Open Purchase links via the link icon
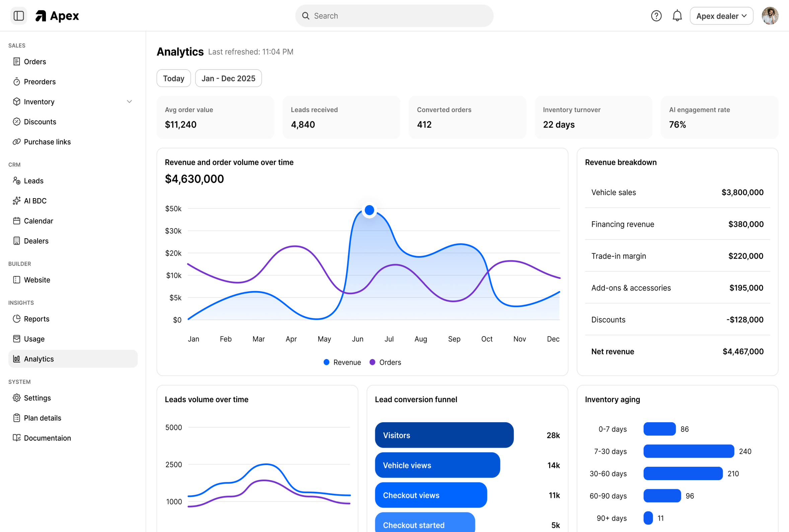789x532 pixels. tap(17, 142)
